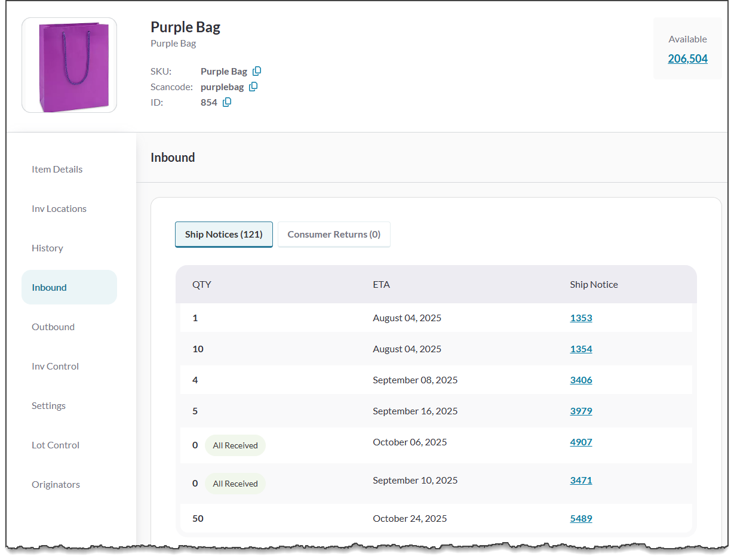Open Item Details in sidebar
The height and width of the screenshot is (560, 734).
[57, 169]
